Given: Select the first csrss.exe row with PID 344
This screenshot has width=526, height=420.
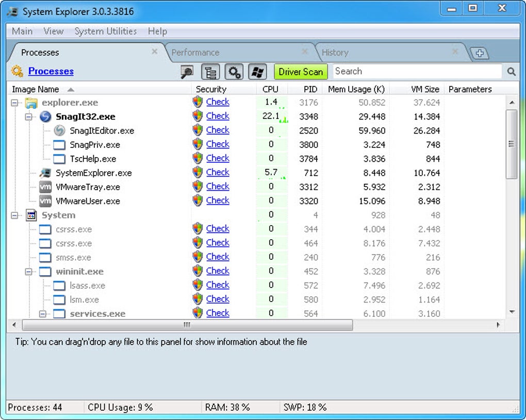Looking at the screenshot, I should (256, 229).
